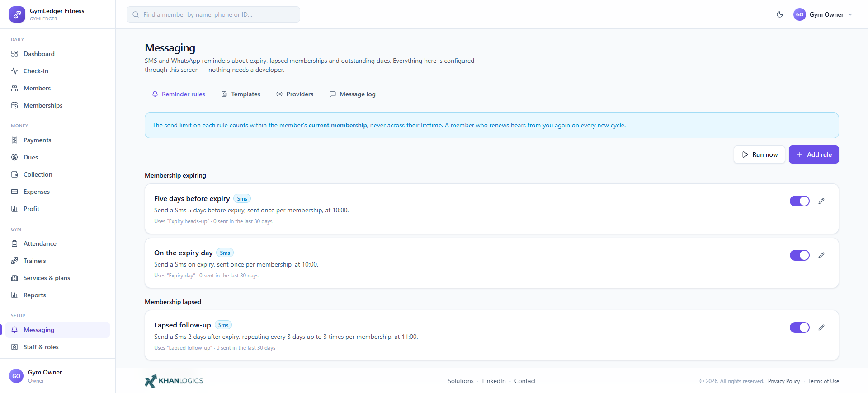The height and width of the screenshot is (393, 868).
Task: Expand the Gym Owner account menu
Action: coord(823,14)
